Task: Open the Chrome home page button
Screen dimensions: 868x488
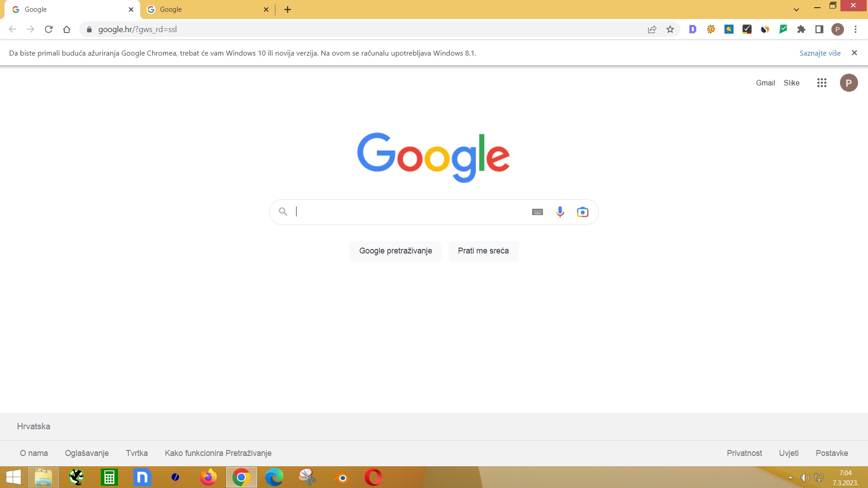Action: (x=66, y=29)
